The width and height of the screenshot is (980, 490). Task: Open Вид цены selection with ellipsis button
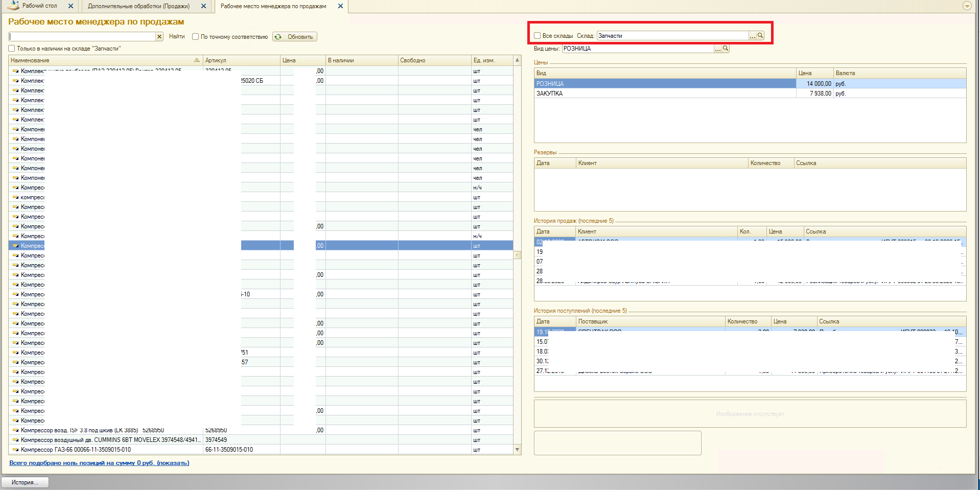[718, 49]
